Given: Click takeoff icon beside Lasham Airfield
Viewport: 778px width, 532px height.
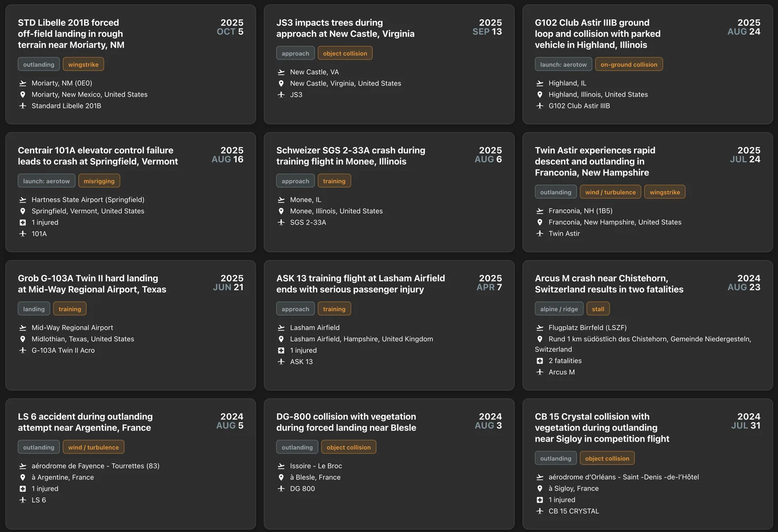Looking at the screenshot, I should (x=281, y=328).
